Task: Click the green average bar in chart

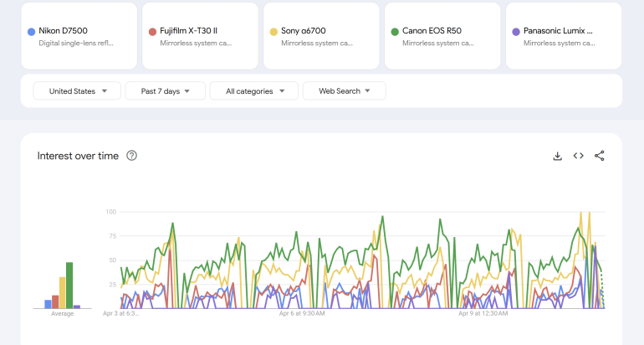Action: (x=69, y=286)
